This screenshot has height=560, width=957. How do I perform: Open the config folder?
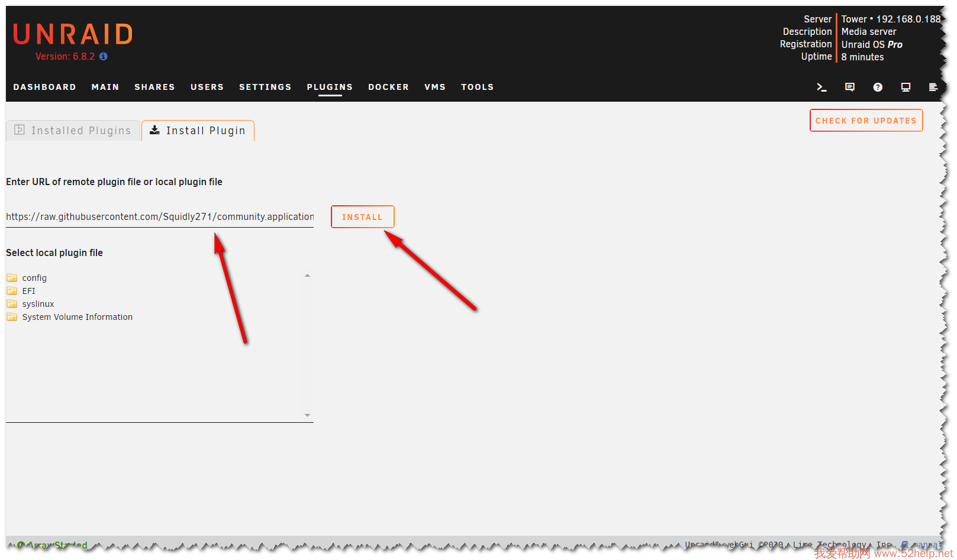click(x=34, y=278)
